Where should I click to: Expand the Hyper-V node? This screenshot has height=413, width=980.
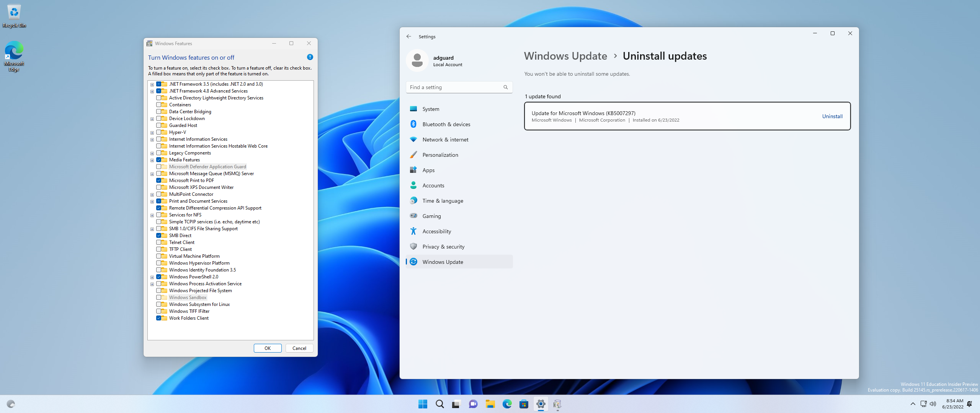click(152, 132)
